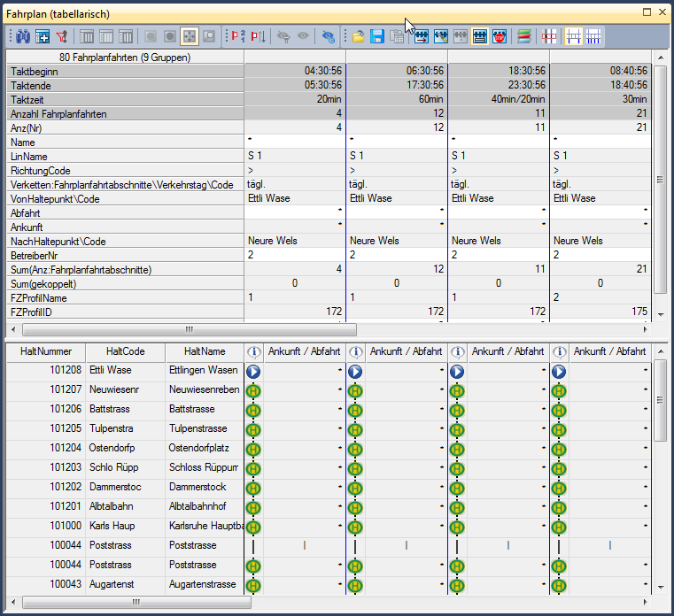
Task: Toggle the highlighted grid lines button at toolbar end
Action: tap(573, 36)
